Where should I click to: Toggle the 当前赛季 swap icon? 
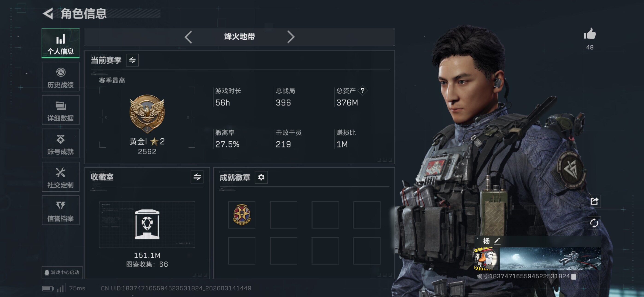click(x=132, y=60)
